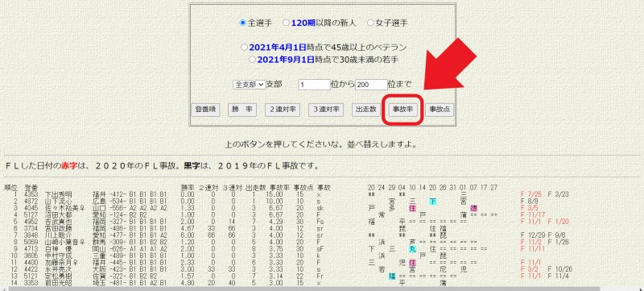This screenshot has width=644, height=291.
Task: Click the cyan 下 cell in row two
Action: pyautogui.click(x=433, y=201)
